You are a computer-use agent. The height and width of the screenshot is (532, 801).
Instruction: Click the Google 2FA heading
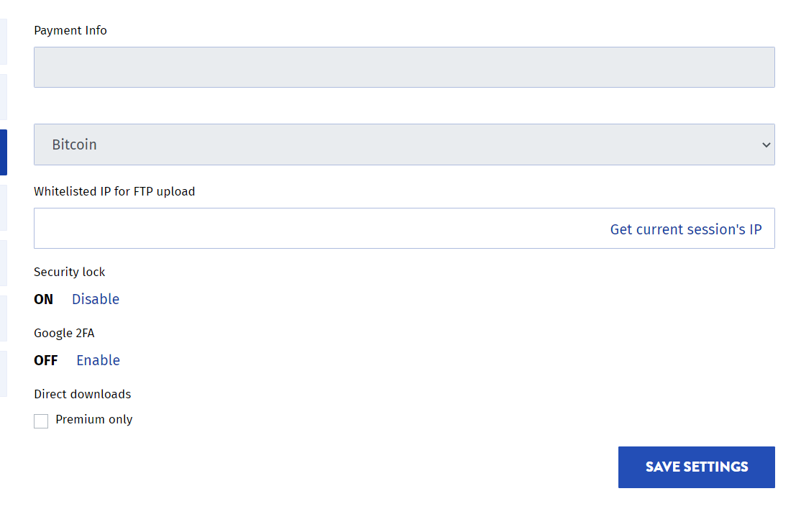click(64, 334)
